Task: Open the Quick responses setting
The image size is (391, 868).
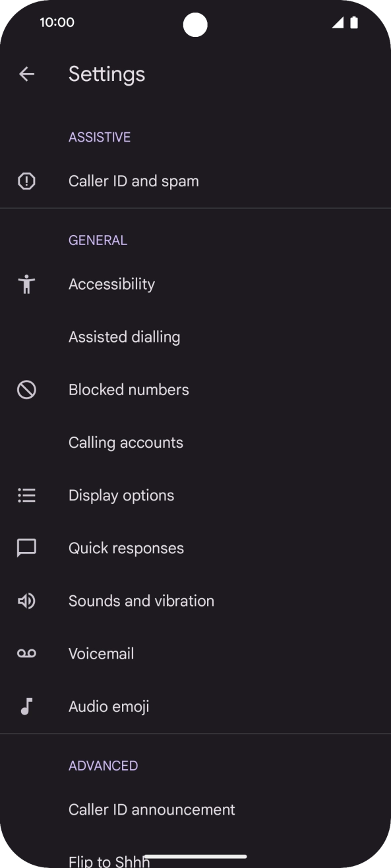Action: click(126, 547)
